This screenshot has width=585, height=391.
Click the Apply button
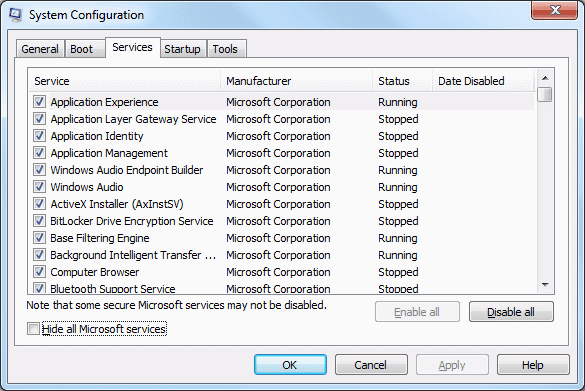coord(452,365)
